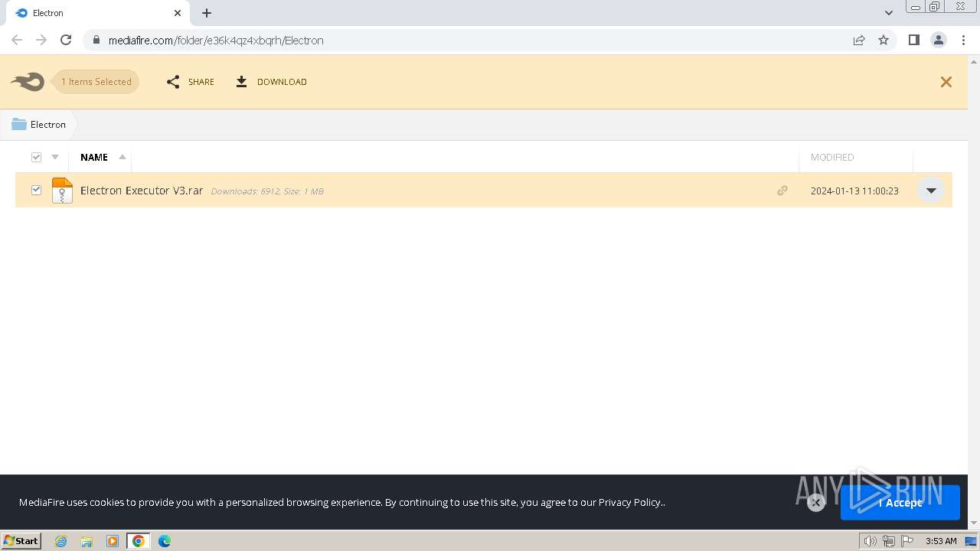Screen dimensions: 980x551
Task: Close the Electron tab
Action: 178,13
